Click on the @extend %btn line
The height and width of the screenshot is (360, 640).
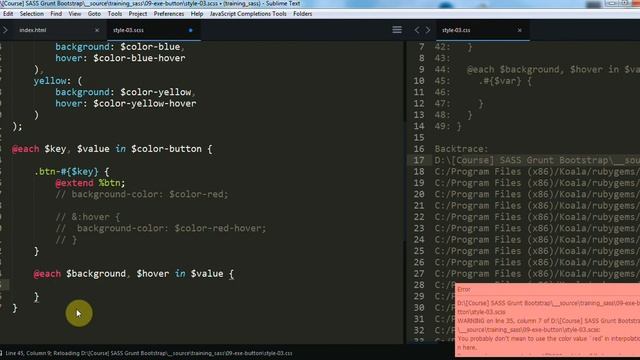point(90,183)
